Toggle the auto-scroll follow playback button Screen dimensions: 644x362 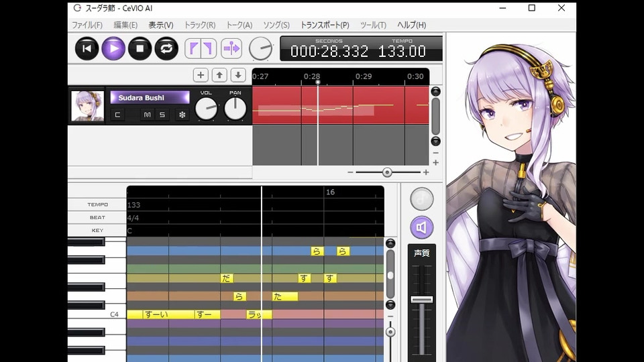coord(231,48)
